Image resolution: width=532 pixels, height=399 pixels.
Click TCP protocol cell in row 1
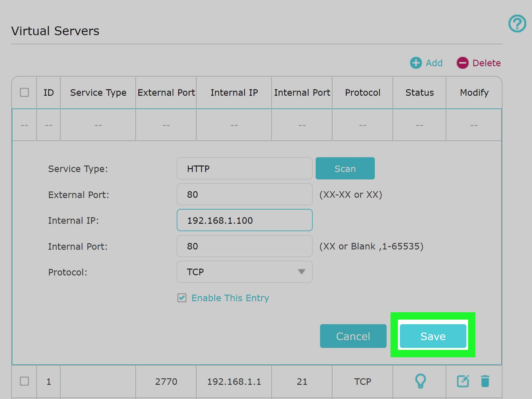coord(363,382)
